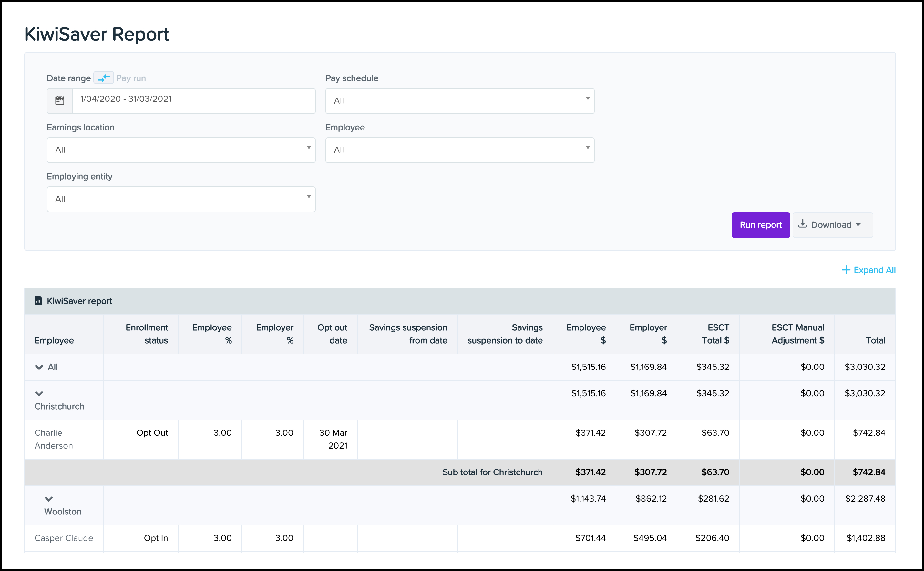Click the KiwiSaver report document icon
Image resolution: width=924 pixels, height=571 pixels.
(x=38, y=301)
